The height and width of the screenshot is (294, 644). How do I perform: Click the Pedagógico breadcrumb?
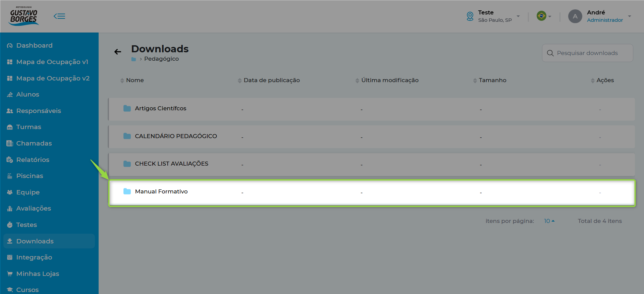(x=161, y=59)
